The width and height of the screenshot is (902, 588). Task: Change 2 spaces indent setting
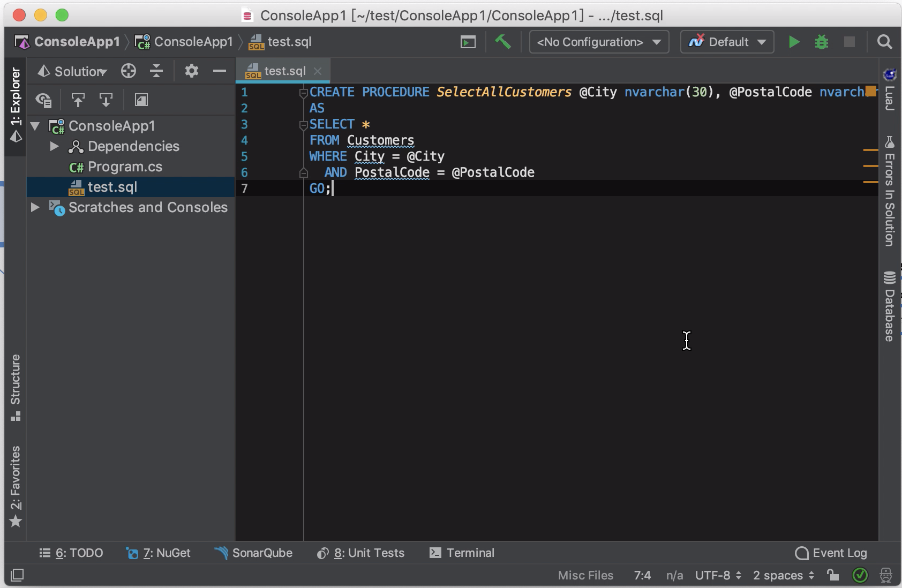pyautogui.click(x=784, y=576)
